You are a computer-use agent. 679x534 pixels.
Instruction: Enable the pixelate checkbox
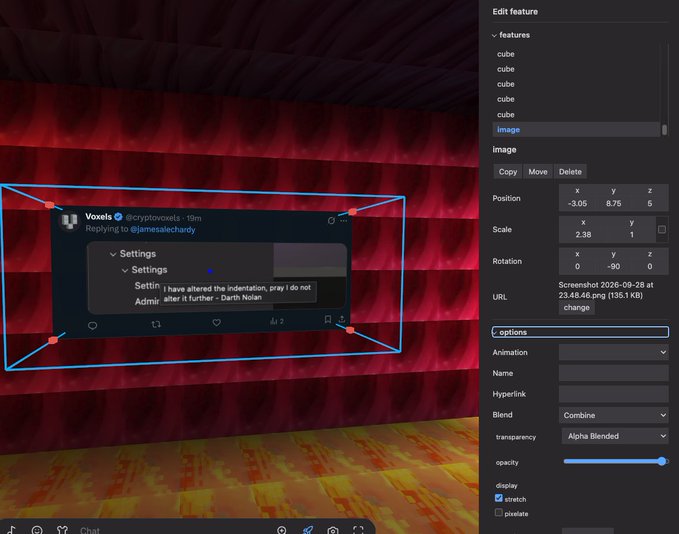tap(498, 513)
